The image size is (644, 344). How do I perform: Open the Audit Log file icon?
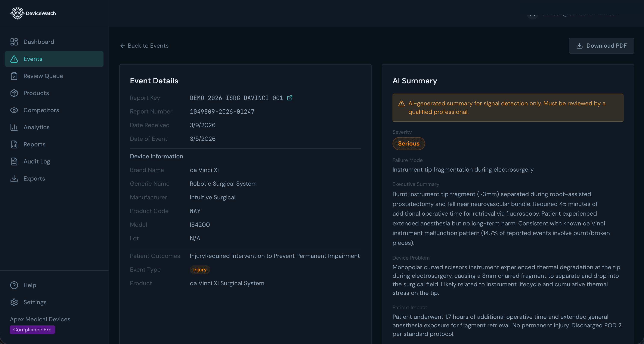14,161
